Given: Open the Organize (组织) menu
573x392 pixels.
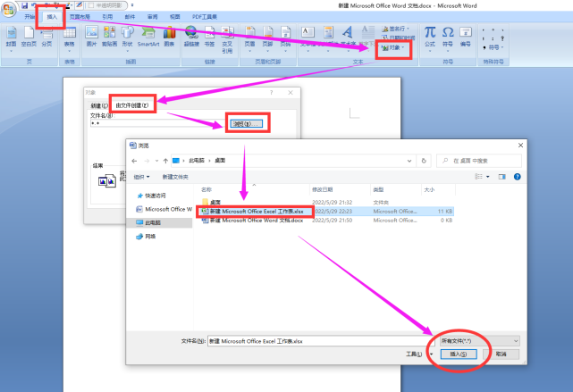Looking at the screenshot, I should click(141, 177).
